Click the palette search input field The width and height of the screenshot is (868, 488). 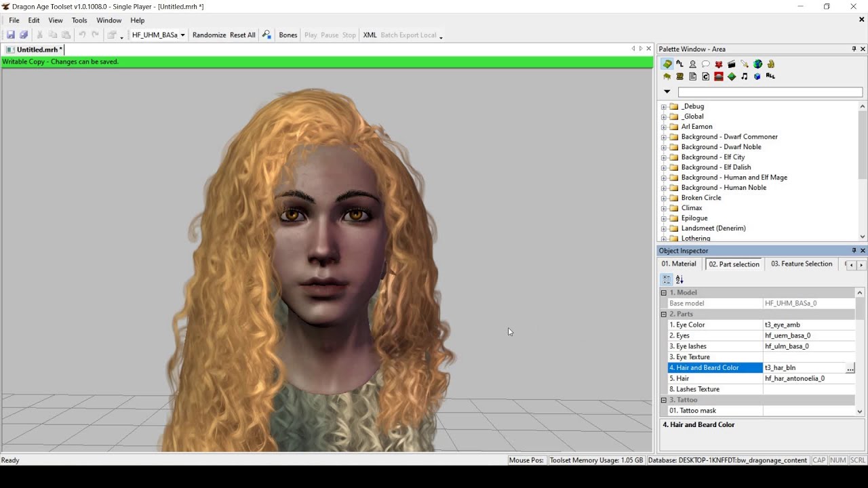click(x=770, y=92)
